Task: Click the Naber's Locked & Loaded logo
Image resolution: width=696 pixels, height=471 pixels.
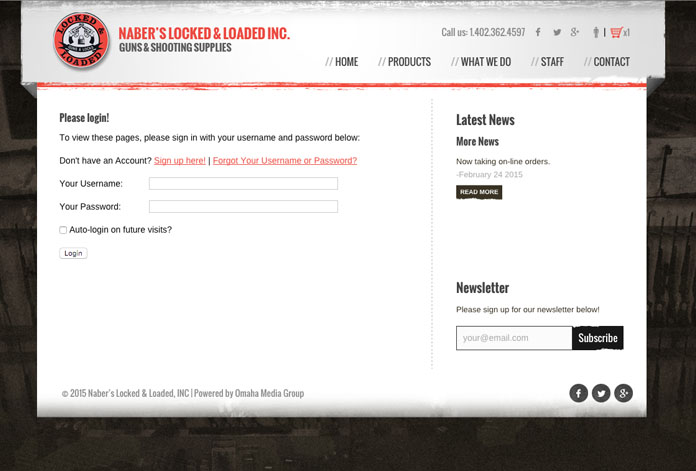Action: (82, 42)
